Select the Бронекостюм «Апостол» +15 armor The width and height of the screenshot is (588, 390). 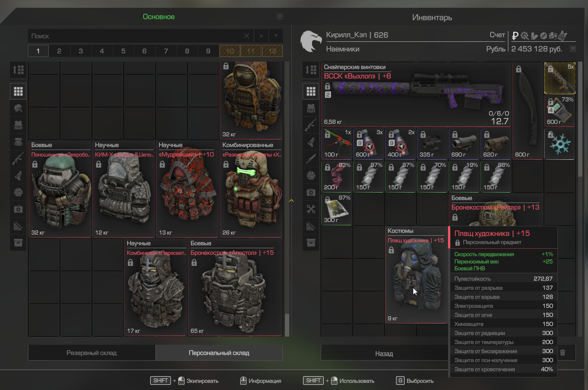pos(235,287)
